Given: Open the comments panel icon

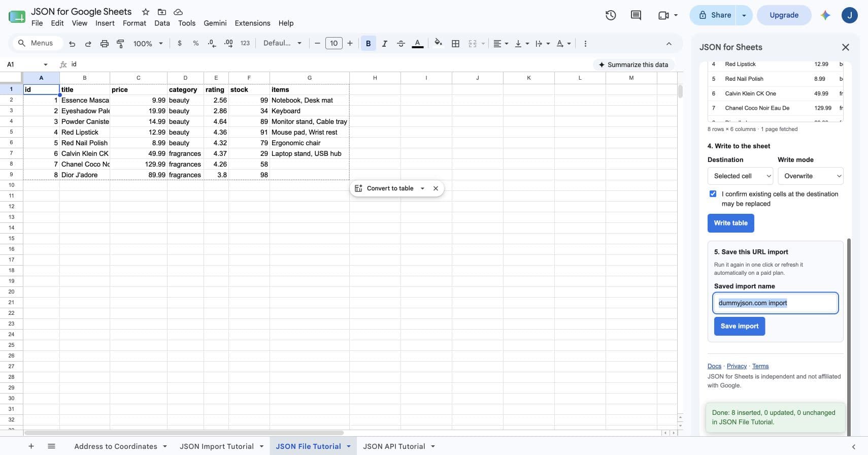Looking at the screenshot, I should 636,15.
